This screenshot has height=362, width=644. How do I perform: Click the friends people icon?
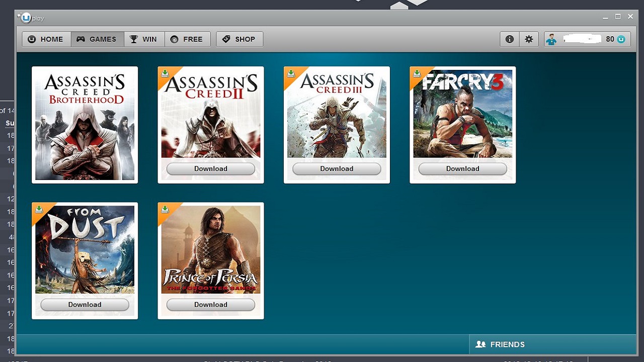(x=480, y=344)
